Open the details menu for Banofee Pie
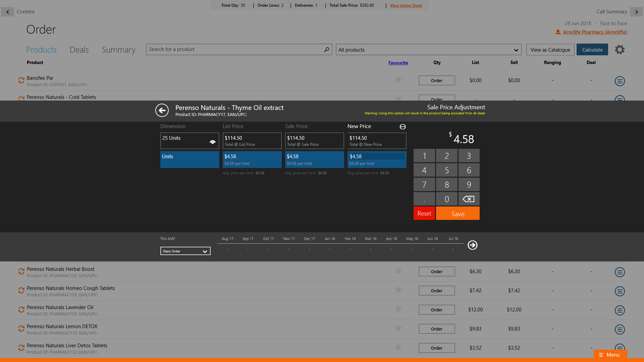This screenshot has height=362, width=644. pyautogui.click(x=620, y=81)
